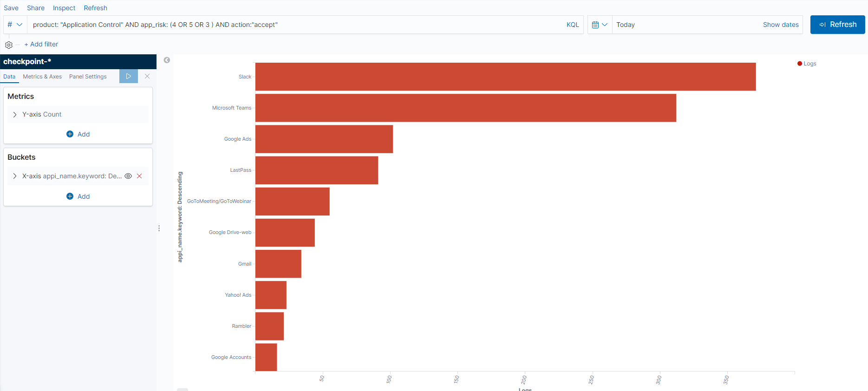Viewport: 868px width, 391px height.
Task: Click the 'Rambler' axis label
Action: pos(241,326)
